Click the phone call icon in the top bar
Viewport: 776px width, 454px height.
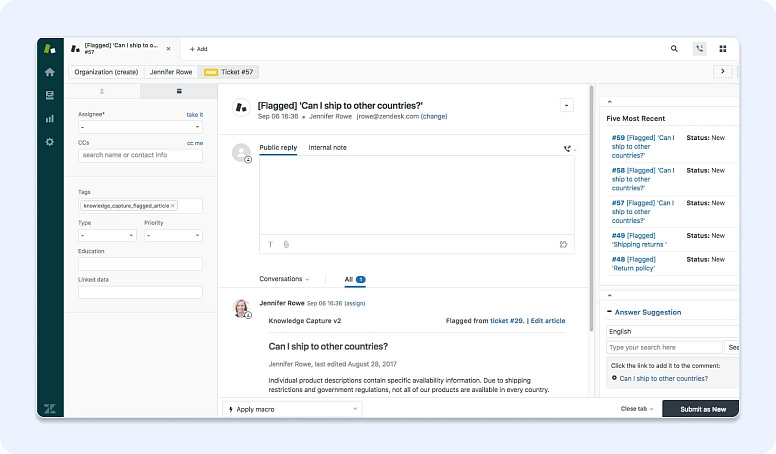coord(699,48)
